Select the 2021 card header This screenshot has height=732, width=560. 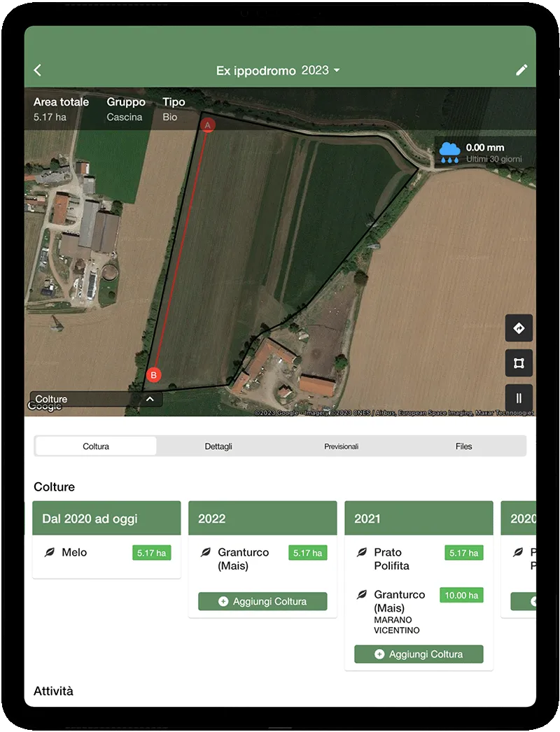419,518
